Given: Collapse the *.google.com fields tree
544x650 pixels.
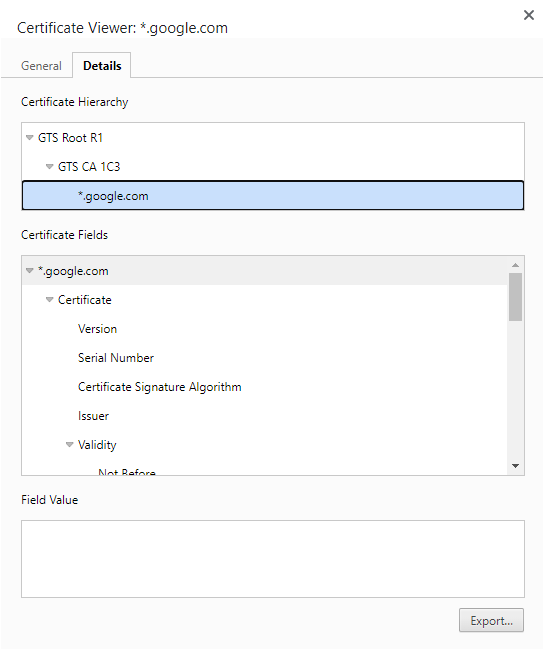Looking at the screenshot, I should point(29,271).
